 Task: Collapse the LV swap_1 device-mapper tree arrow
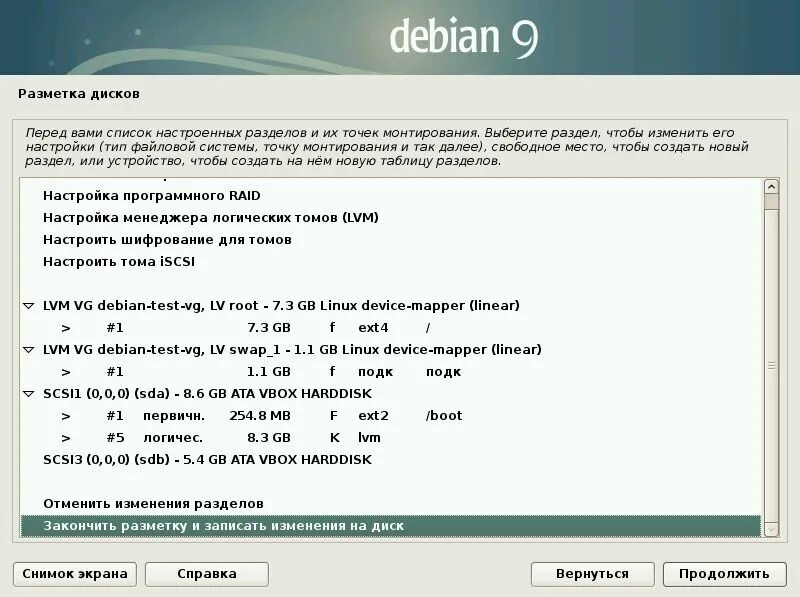pos(29,350)
